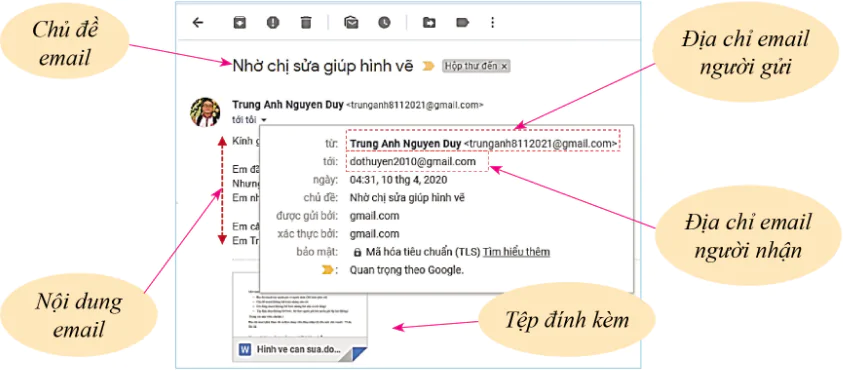Snooze the email with clock icon
The width and height of the screenshot is (843, 371).
384,23
